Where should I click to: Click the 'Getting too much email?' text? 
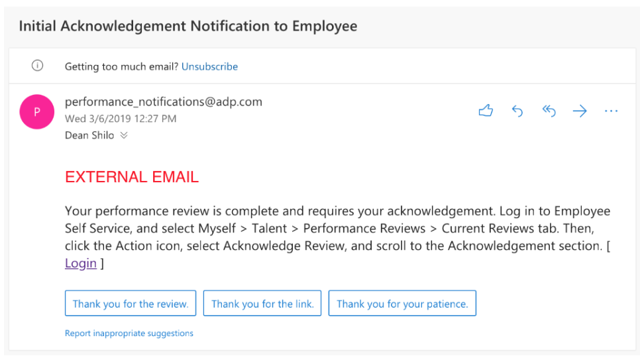tap(121, 66)
